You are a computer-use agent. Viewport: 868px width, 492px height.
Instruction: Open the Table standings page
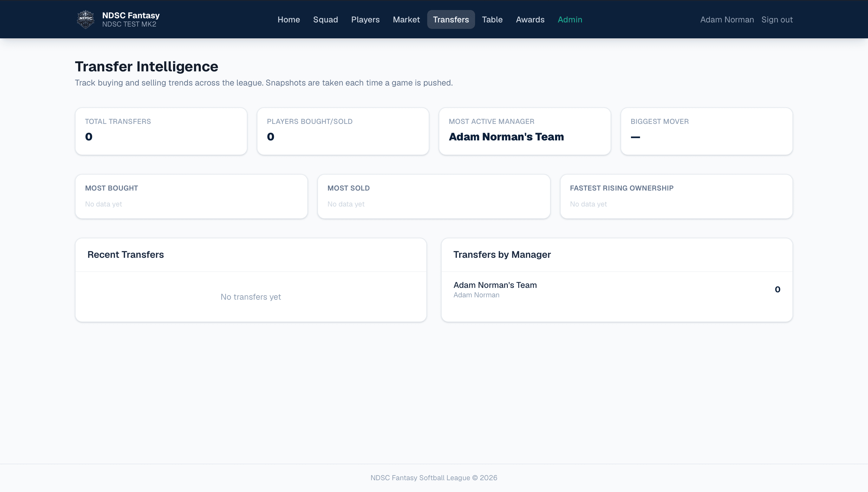(x=492, y=19)
